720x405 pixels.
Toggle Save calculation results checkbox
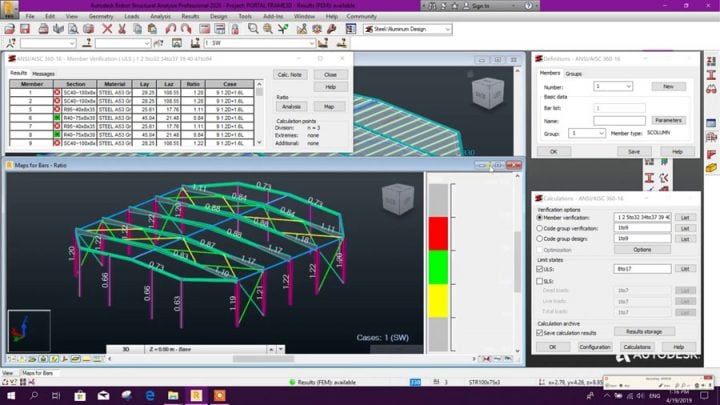pos(540,332)
